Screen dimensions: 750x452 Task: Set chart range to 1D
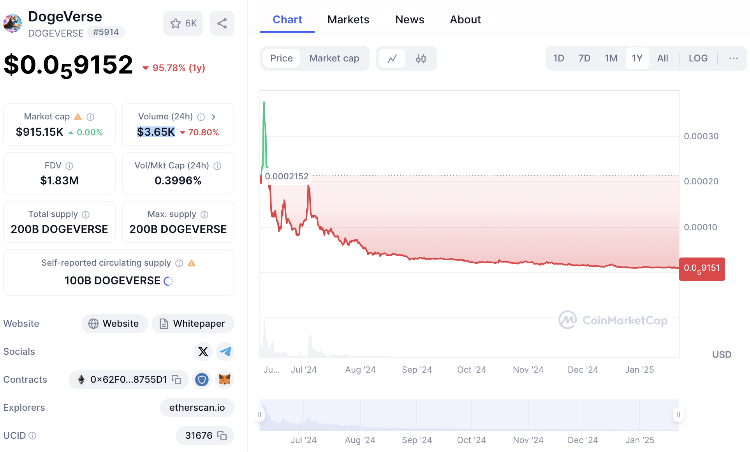pos(559,58)
